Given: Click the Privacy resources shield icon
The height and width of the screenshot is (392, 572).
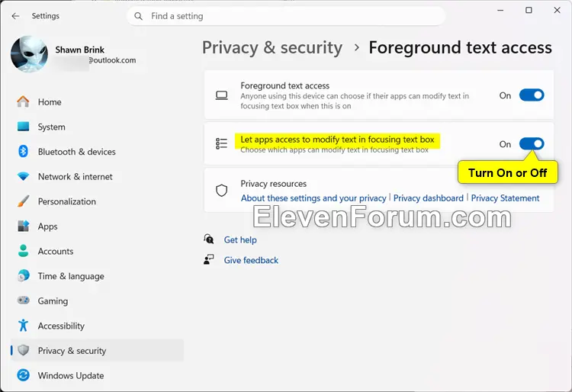Looking at the screenshot, I should [221, 191].
